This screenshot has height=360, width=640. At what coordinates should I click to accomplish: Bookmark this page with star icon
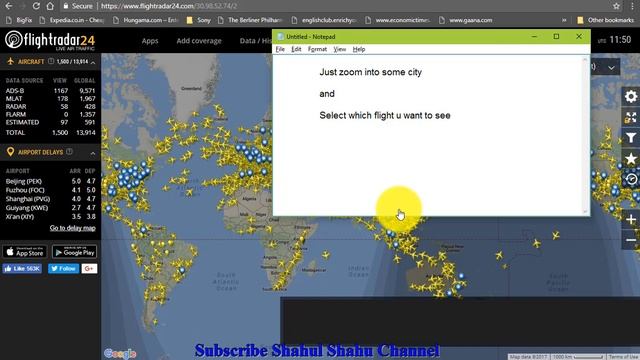click(x=616, y=6)
